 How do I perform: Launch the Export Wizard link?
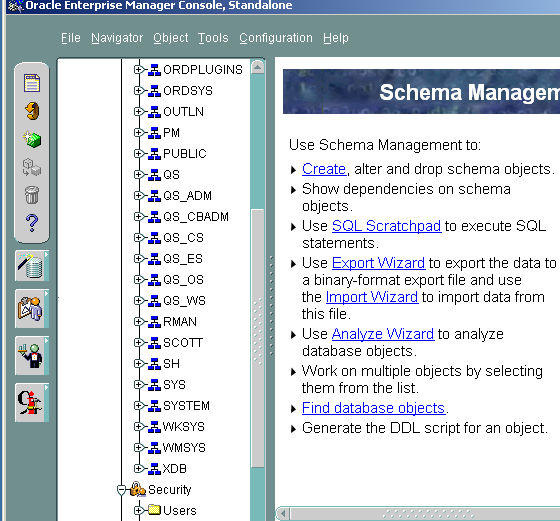[x=379, y=263]
